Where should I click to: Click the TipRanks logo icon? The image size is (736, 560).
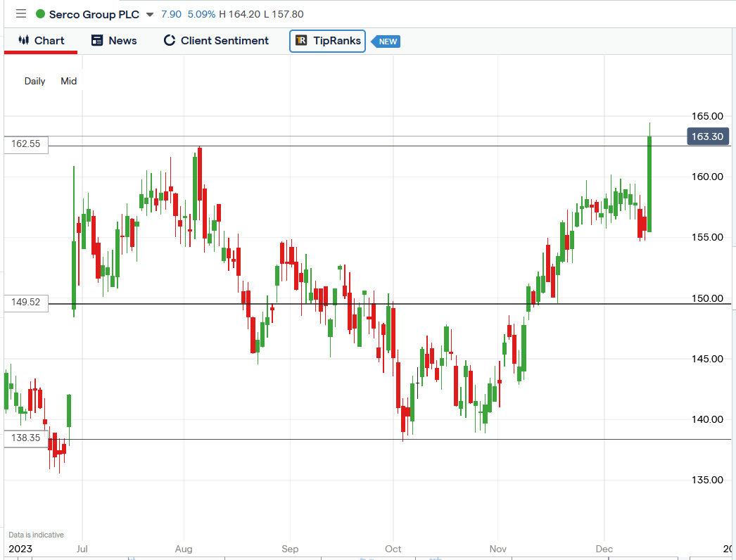pos(301,40)
